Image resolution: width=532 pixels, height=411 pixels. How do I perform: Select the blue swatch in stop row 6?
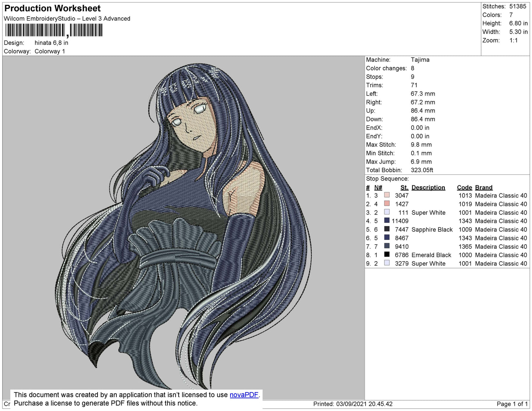(x=387, y=237)
